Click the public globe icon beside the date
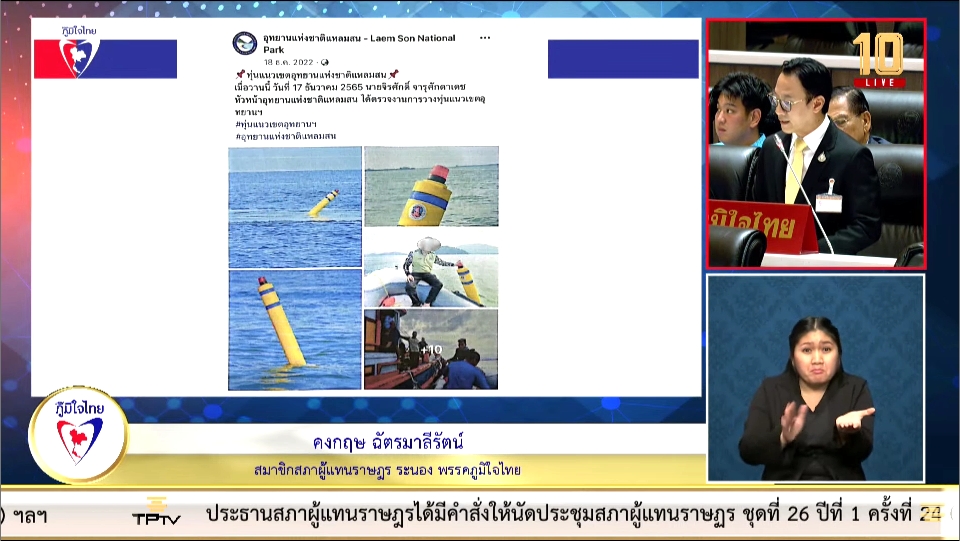The image size is (960, 541). click(x=324, y=62)
